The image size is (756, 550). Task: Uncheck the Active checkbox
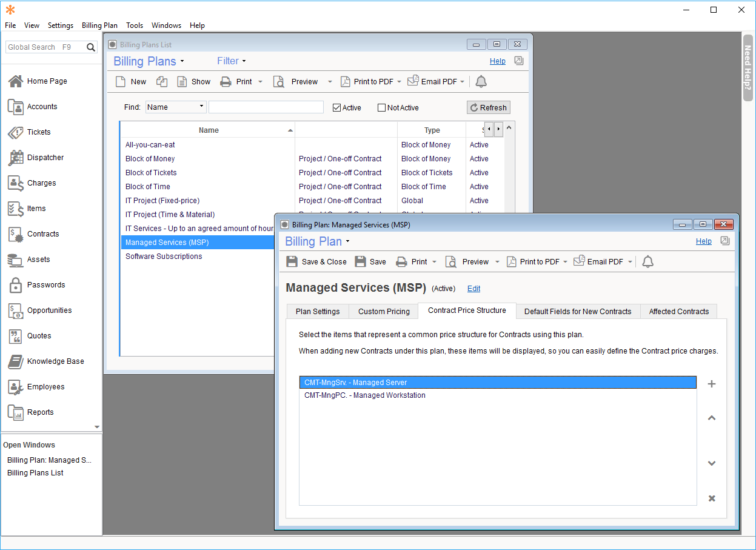tap(337, 108)
